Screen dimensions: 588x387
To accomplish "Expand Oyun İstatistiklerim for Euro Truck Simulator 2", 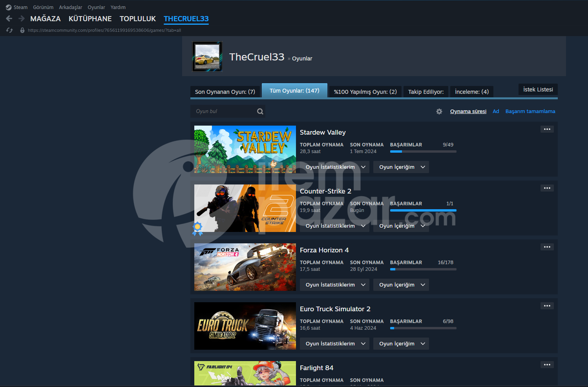I will click(x=334, y=344).
